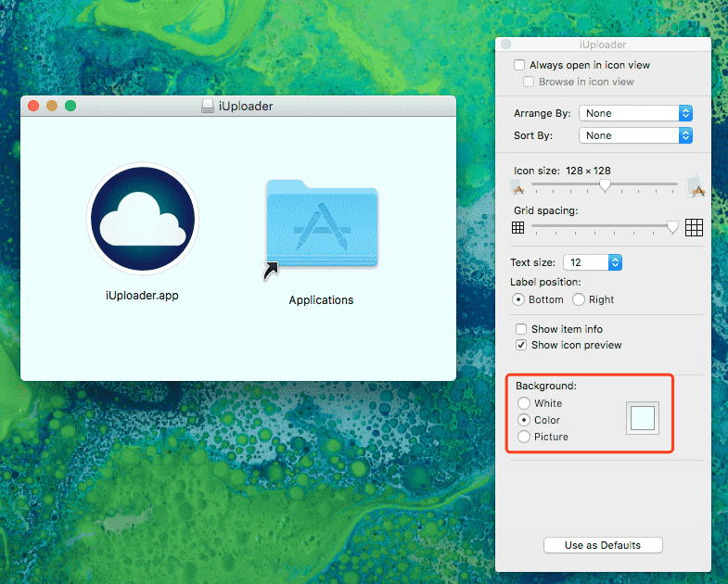The image size is (728, 584).
Task: Open the Text size dropdown
Action: [593, 262]
